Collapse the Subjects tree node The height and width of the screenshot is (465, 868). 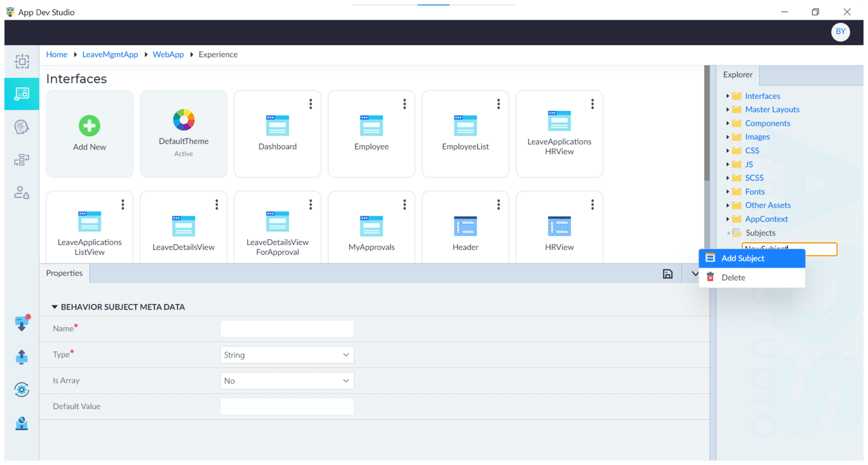point(728,233)
